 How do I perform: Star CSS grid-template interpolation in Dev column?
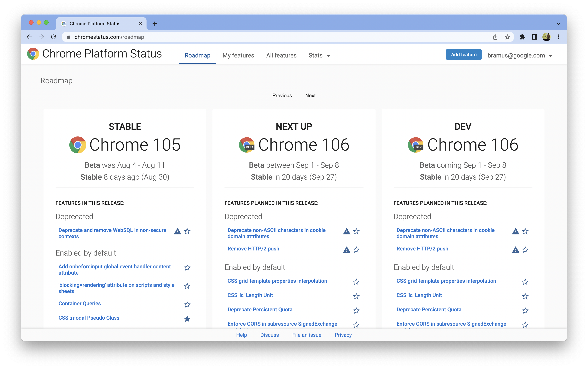click(x=525, y=282)
